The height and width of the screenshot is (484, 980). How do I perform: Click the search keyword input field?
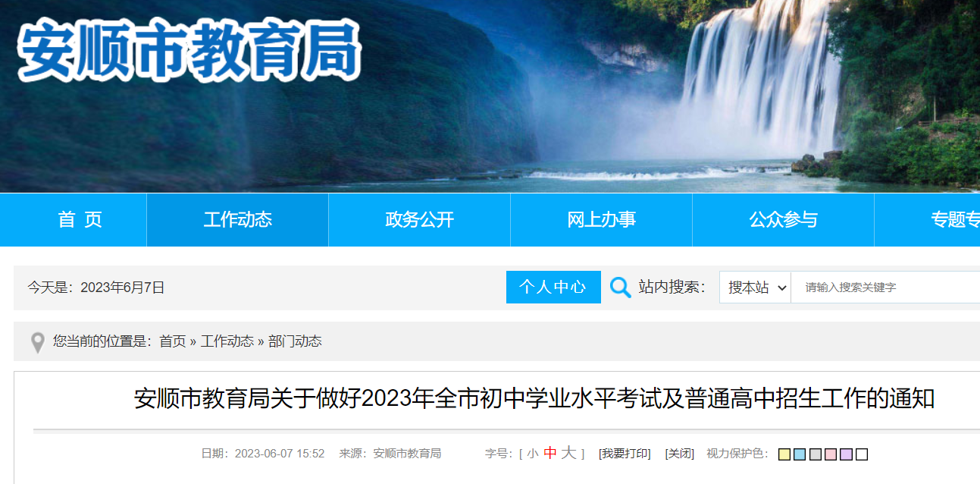[885, 288]
